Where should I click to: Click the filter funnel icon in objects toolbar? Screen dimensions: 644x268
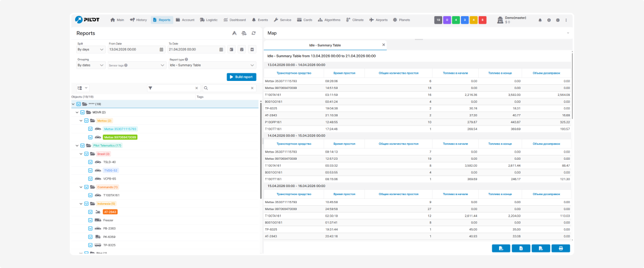(x=151, y=88)
